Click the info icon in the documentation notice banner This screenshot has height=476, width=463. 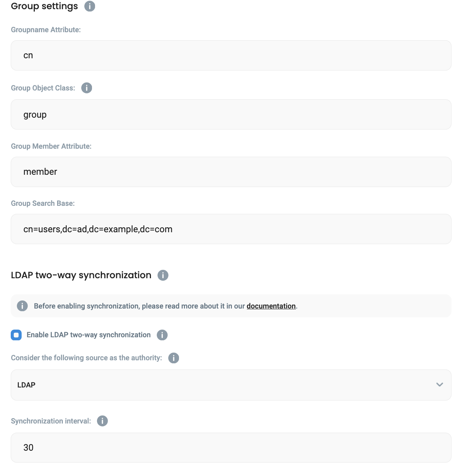click(22, 306)
